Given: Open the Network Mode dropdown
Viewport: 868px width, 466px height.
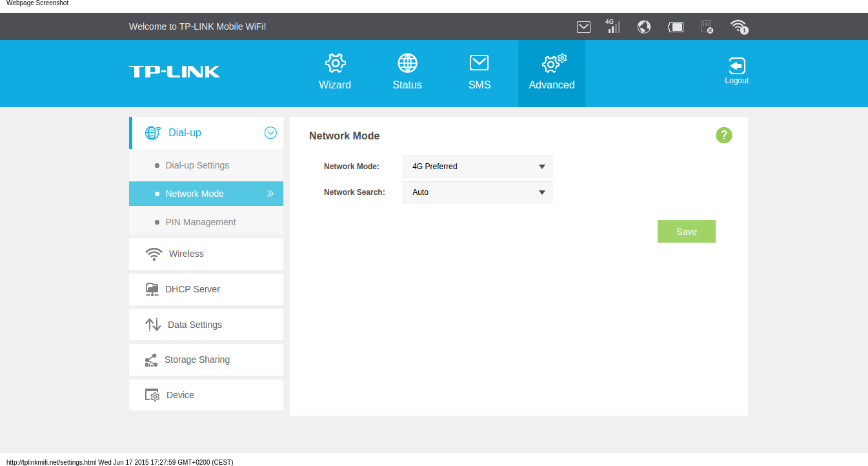Looking at the screenshot, I should pyautogui.click(x=477, y=167).
